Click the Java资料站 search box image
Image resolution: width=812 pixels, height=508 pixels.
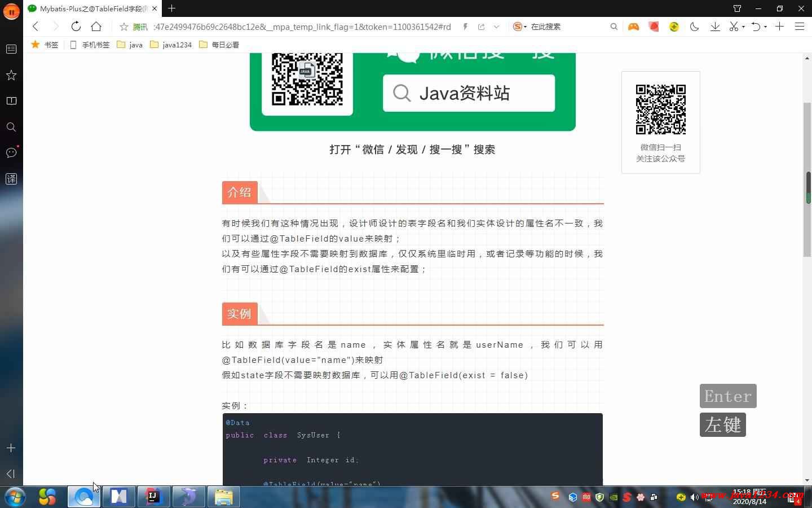pyautogui.click(x=469, y=93)
